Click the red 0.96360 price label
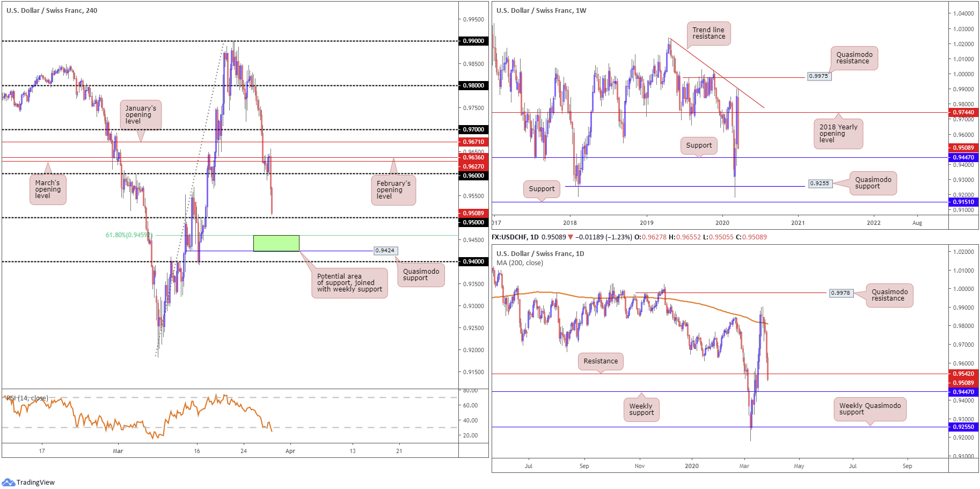Screen dimensions: 980x489 coord(473,157)
